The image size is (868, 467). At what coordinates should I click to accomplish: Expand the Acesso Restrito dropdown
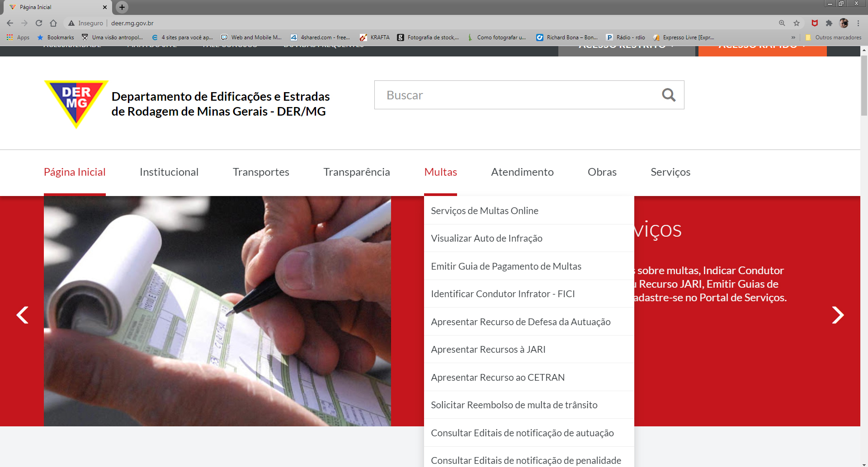point(626,49)
